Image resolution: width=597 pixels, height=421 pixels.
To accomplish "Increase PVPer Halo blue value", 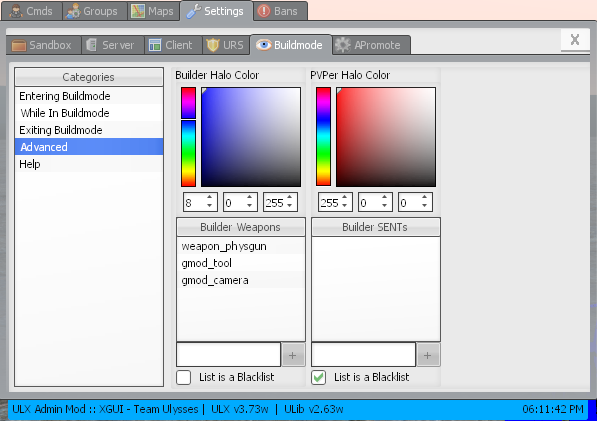I will click(x=425, y=198).
